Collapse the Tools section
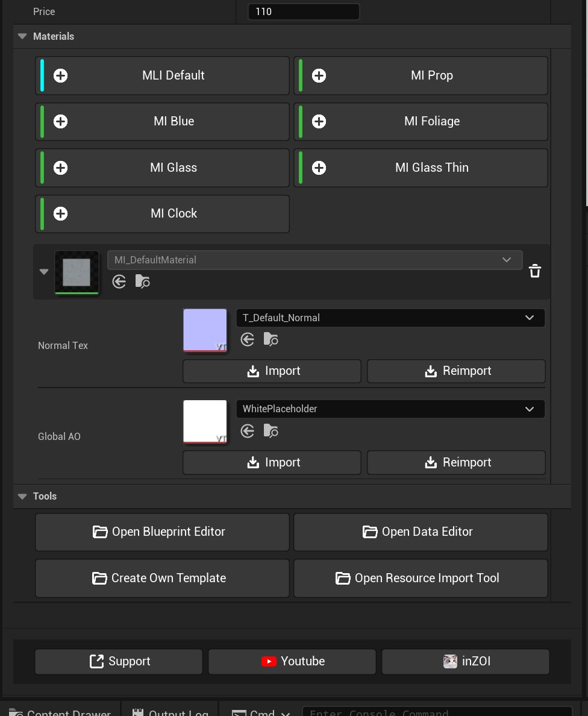Image resolution: width=588 pixels, height=716 pixels. coord(22,497)
